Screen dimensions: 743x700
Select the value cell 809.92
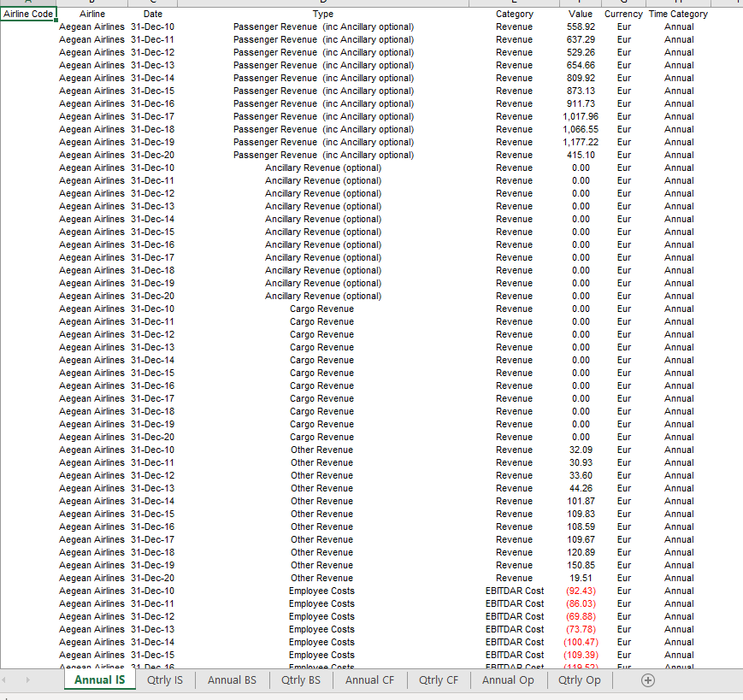[581, 78]
